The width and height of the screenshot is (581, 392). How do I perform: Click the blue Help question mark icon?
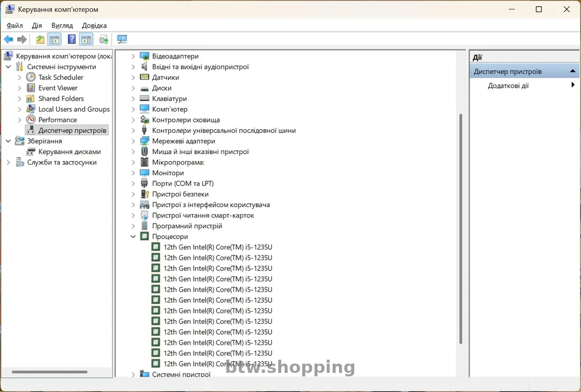(72, 40)
